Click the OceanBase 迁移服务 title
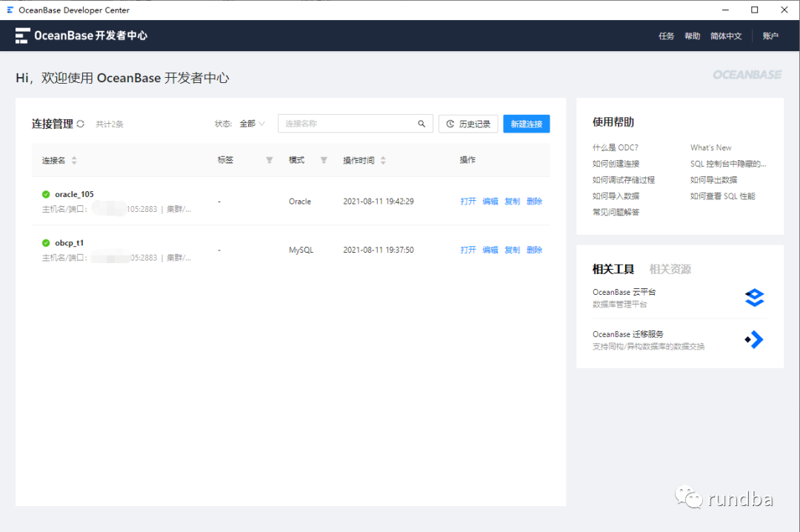The height and width of the screenshot is (532, 800). coord(628,334)
